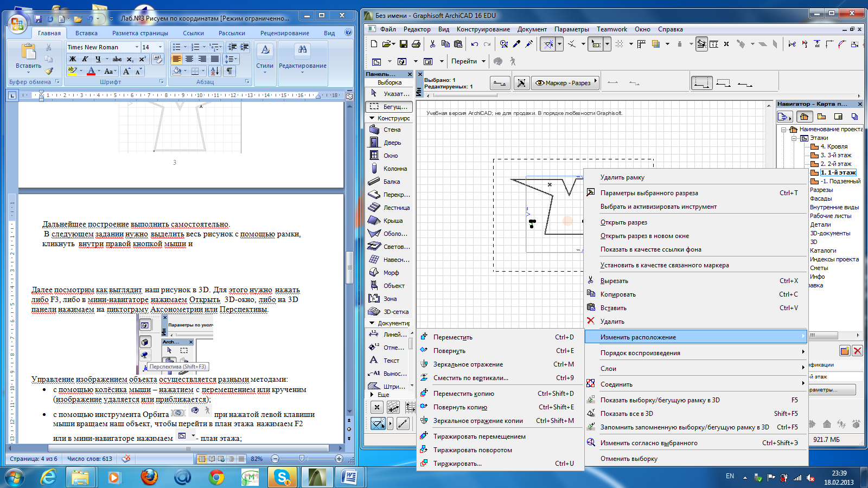Select the Указатель (Arrow) tool

coord(390,94)
